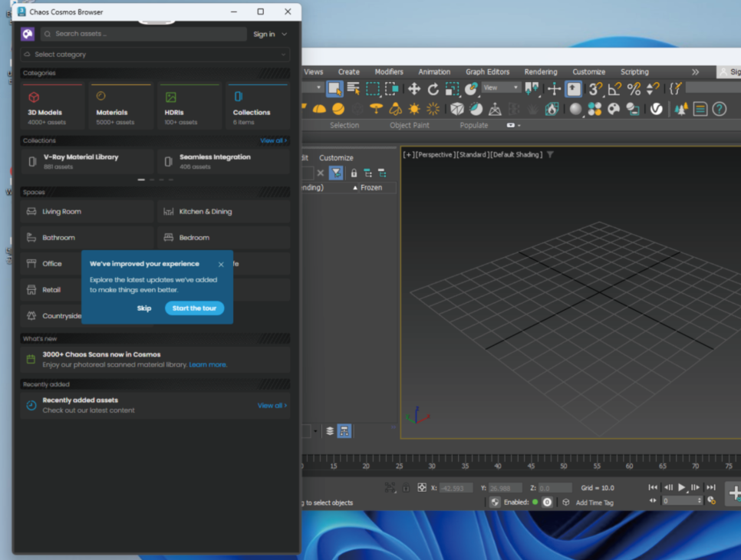Click the Select and Manipulate crosshair icon
Viewport: 741px width, 560px height.
[x=554, y=89]
